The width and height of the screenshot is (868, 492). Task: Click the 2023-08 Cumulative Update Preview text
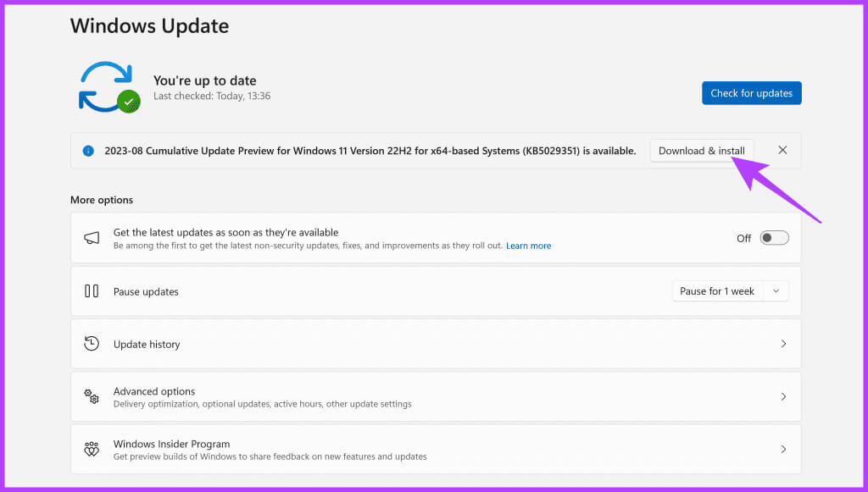tap(370, 151)
